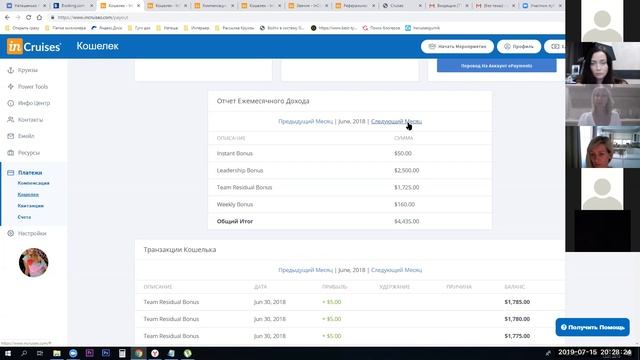
Task: Switch to Рефералы browser tab
Action: (x=354, y=6)
